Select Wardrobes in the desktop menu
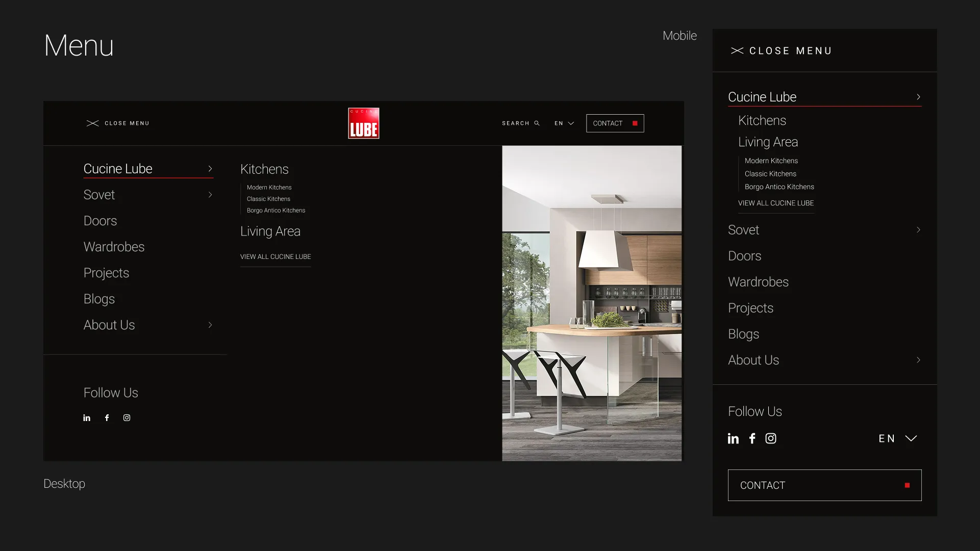The height and width of the screenshot is (551, 980). 114,247
